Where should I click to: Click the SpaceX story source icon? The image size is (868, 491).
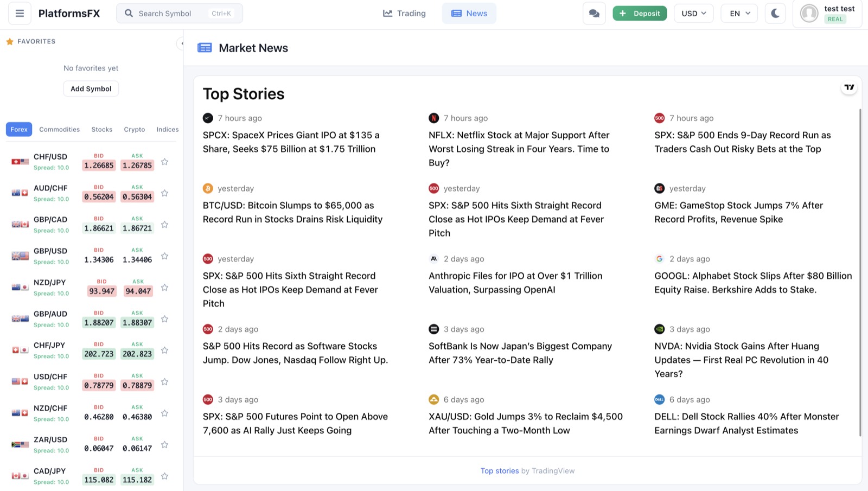coord(208,118)
